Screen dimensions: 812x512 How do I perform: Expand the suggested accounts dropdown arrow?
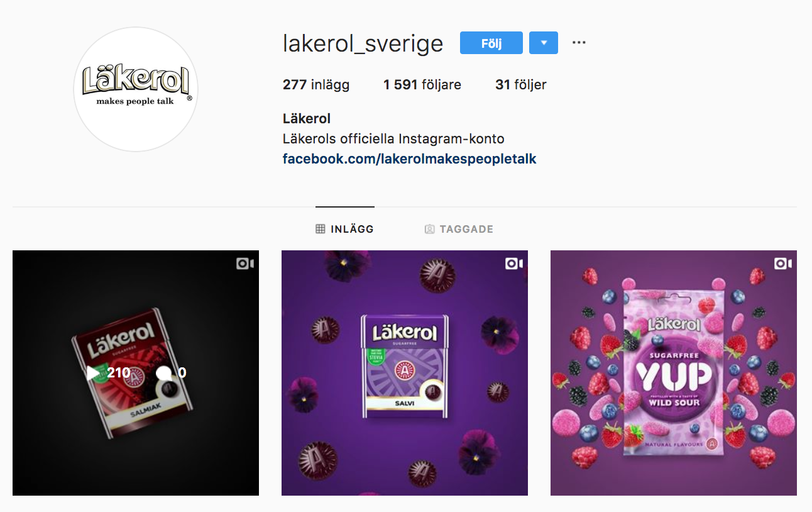[544, 43]
